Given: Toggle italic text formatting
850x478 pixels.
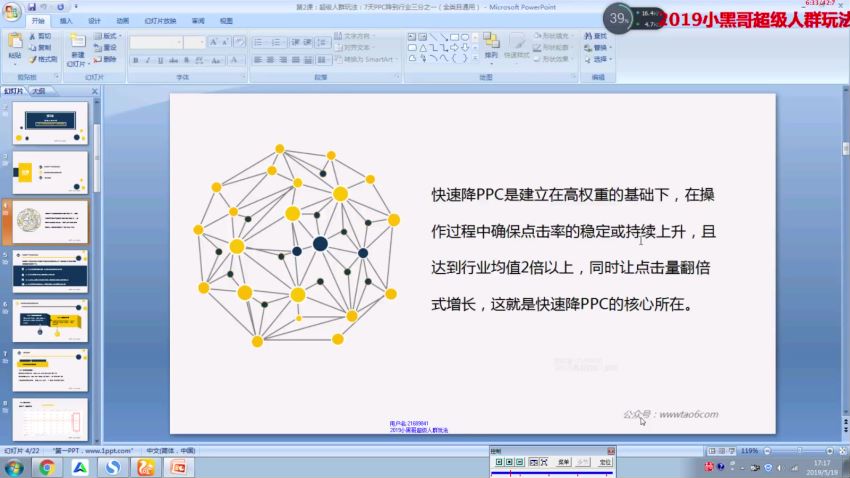Looking at the screenshot, I should pos(147,60).
